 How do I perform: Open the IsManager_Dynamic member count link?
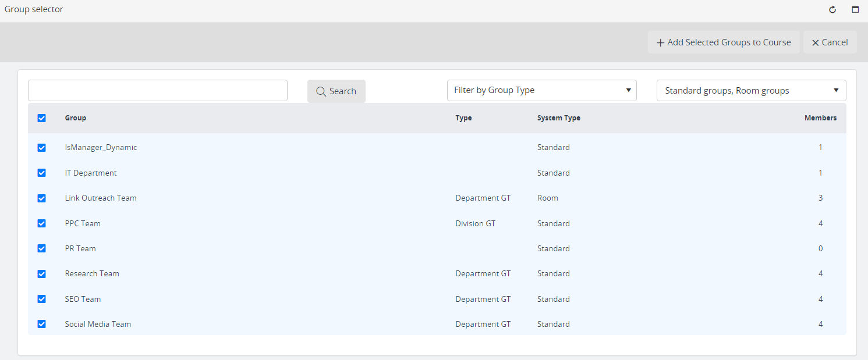pos(821,148)
